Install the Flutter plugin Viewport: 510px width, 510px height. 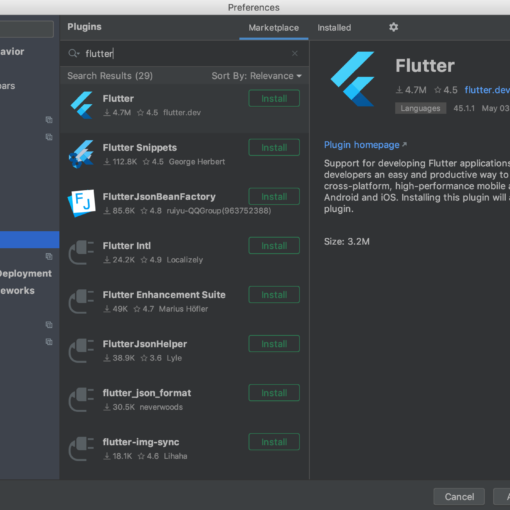274,98
